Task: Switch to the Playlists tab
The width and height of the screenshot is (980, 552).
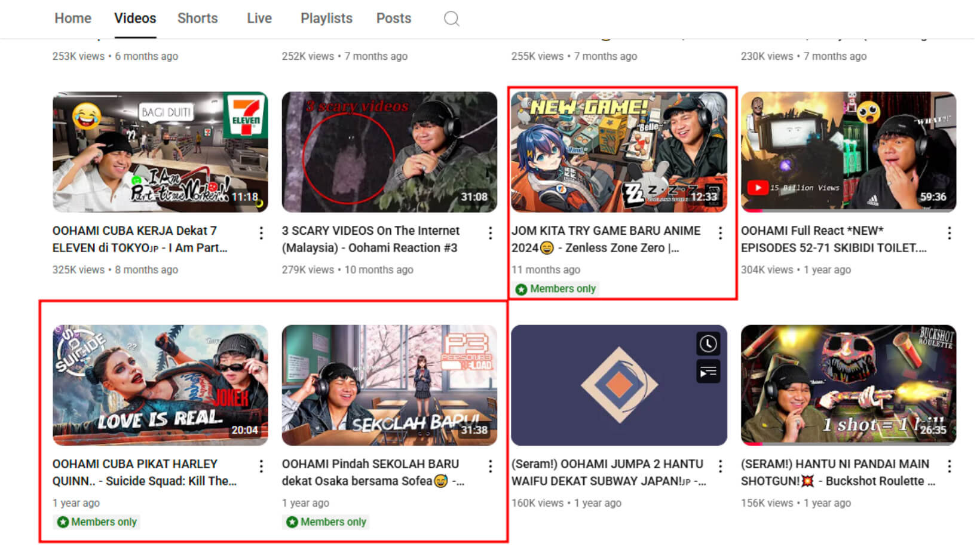Action: click(x=326, y=19)
